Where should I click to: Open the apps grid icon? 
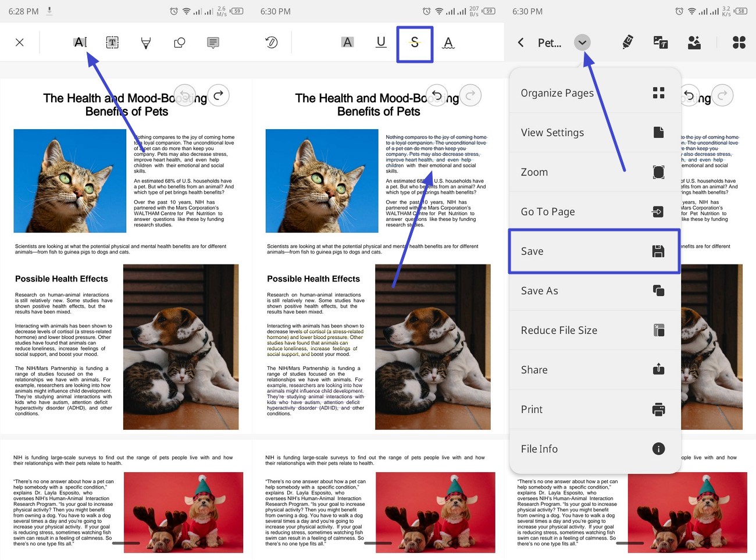(x=739, y=42)
